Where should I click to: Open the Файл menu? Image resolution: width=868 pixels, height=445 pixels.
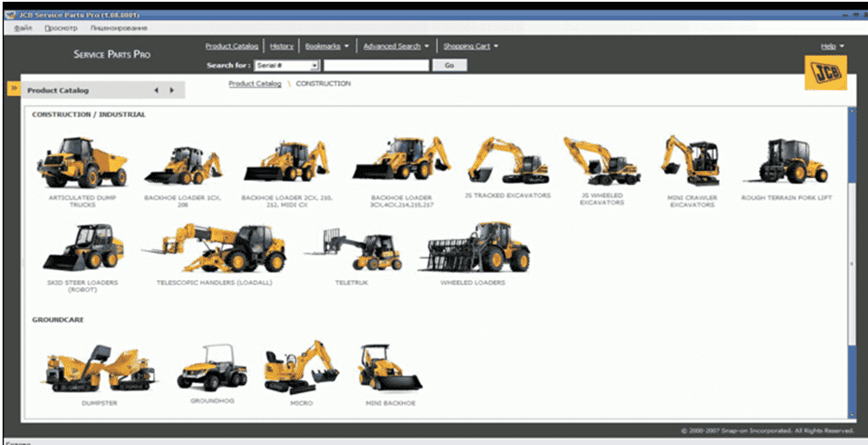(x=24, y=28)
